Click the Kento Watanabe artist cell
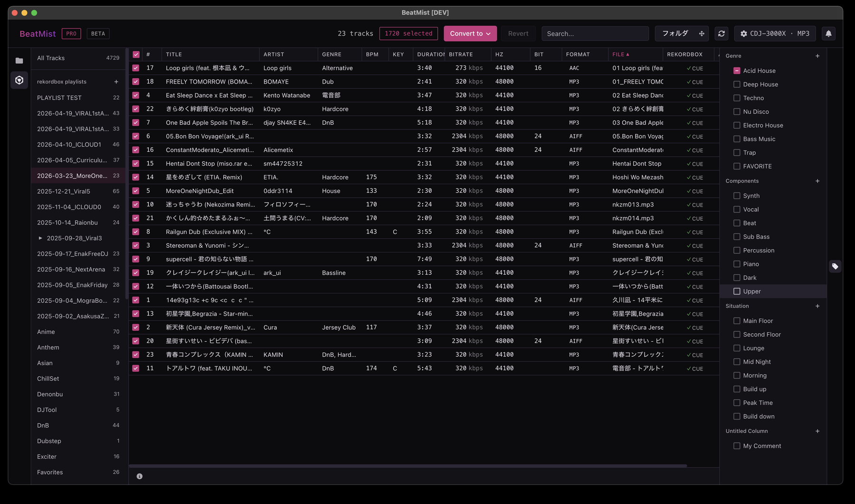 click(287, 95)
